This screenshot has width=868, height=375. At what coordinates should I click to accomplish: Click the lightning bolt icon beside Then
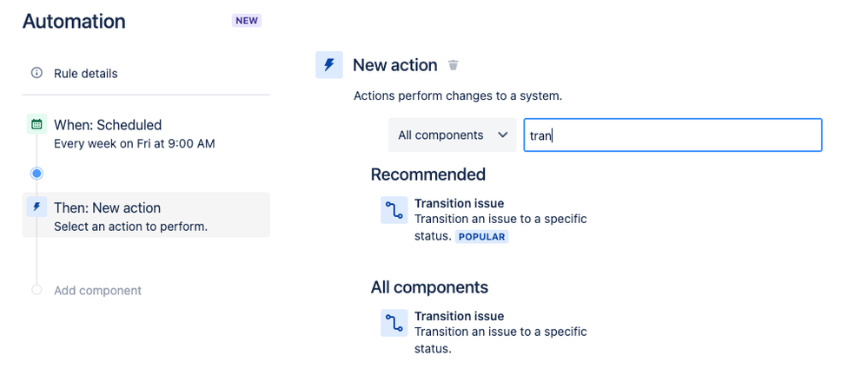pyautogui.click(x=36, y=207)
